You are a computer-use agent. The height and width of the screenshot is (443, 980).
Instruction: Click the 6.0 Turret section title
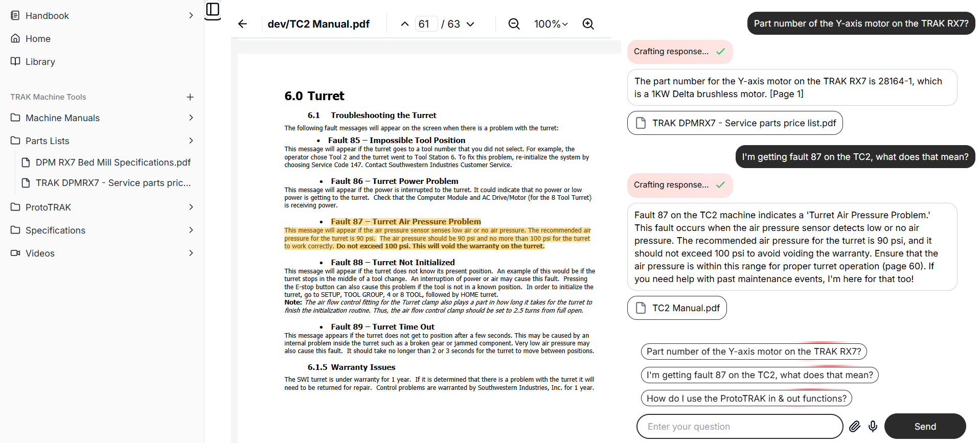point(314,96)
